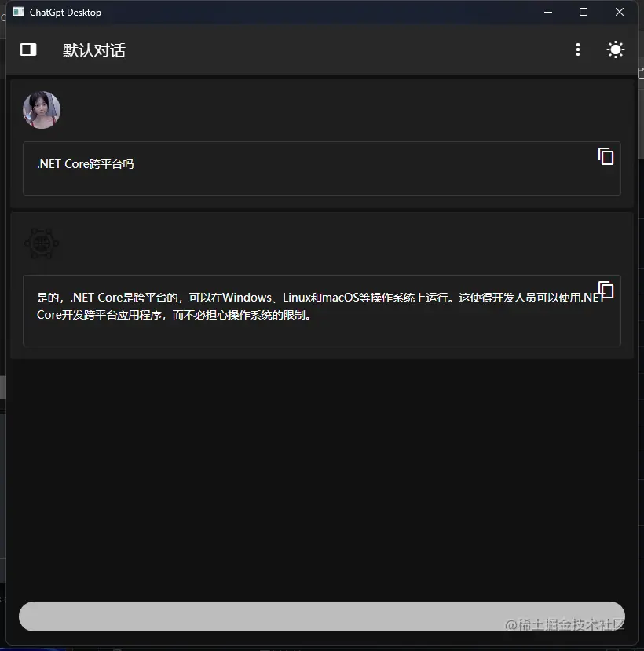
Task: Click the 默认对话 conversation title
Action: click(93, 50)
